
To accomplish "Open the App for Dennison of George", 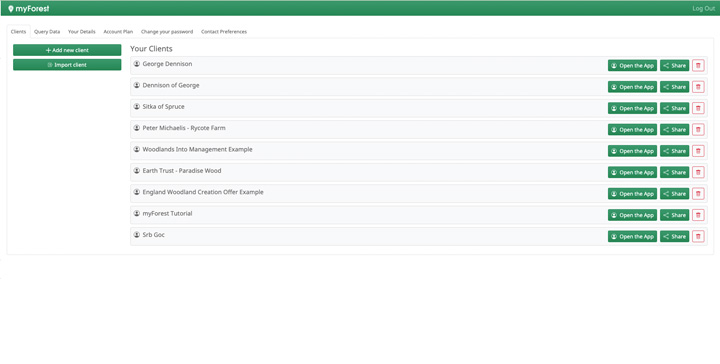I will coord(632,87).
